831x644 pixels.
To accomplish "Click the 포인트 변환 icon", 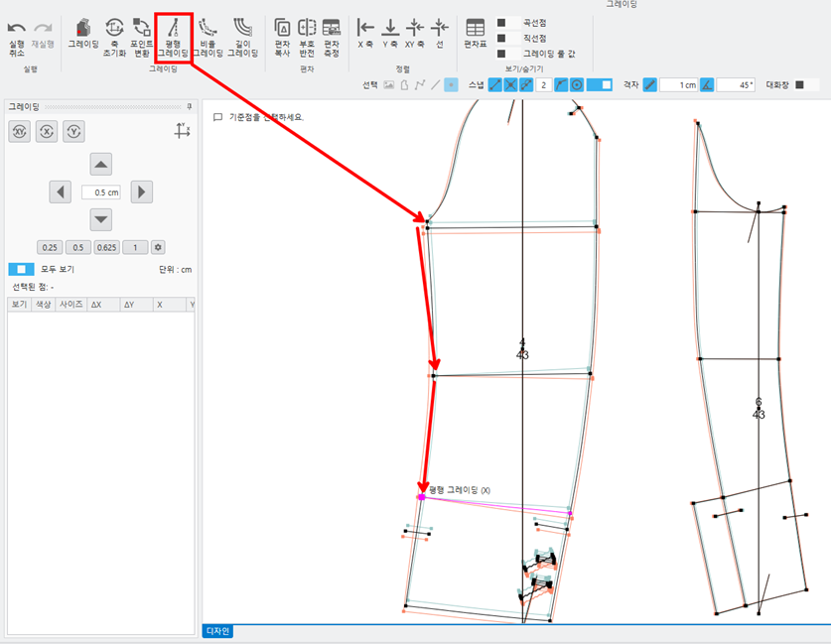I will [x=142, y=38].
